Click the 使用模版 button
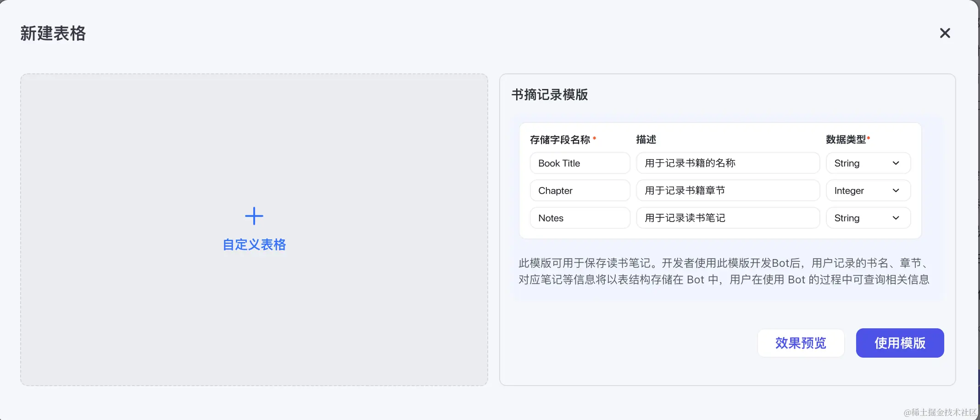The width and height of the screenshot is (980, 420). [x=899, y=343]
